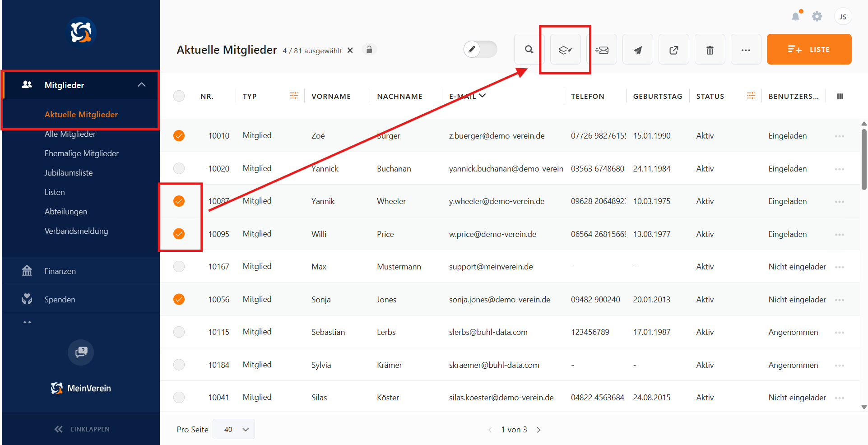Delete selected members with trash icon

click(x=710, y=50)
